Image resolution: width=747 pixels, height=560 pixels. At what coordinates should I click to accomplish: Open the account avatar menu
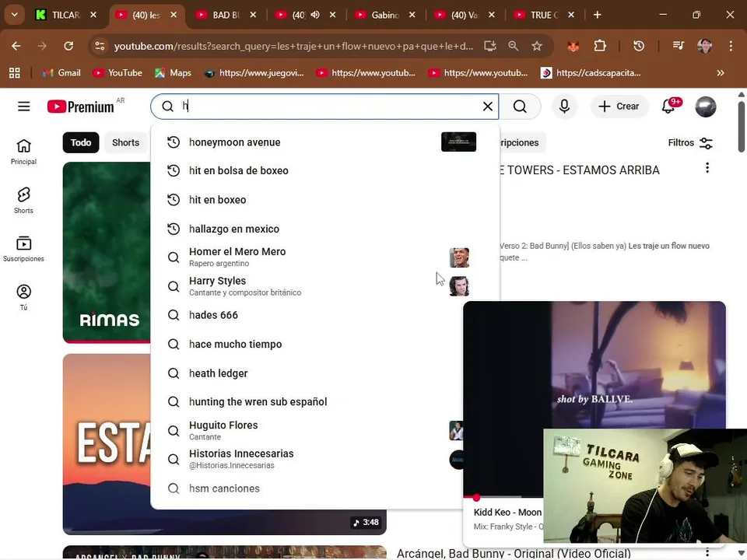pyautogui.click(x=706, y=107)
